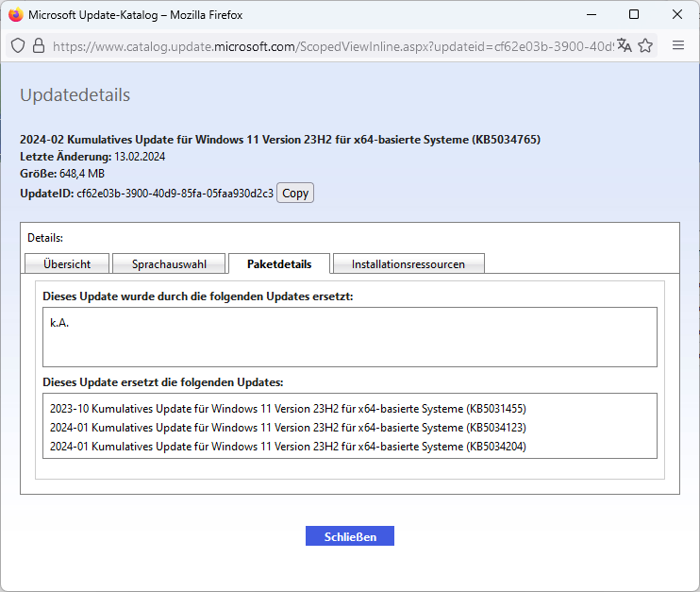Bookmark this page with the star

pyautogui.click(x=645, y=45)
